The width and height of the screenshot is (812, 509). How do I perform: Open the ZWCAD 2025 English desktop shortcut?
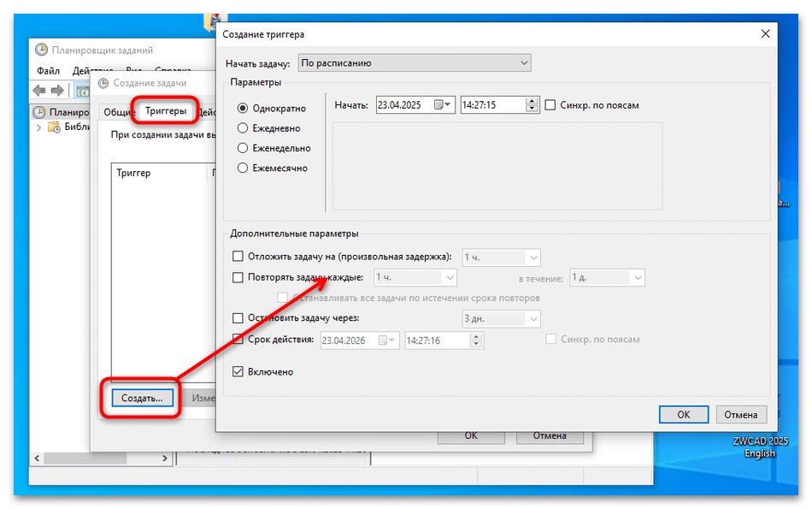(760, 447)
